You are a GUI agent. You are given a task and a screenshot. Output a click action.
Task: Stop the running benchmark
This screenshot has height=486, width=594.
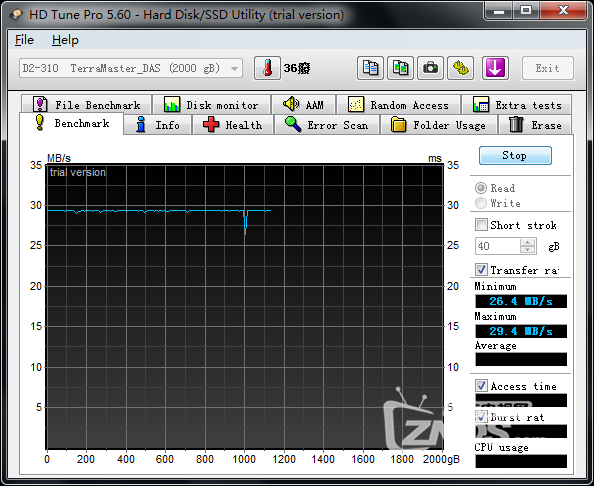coord(515,155)
